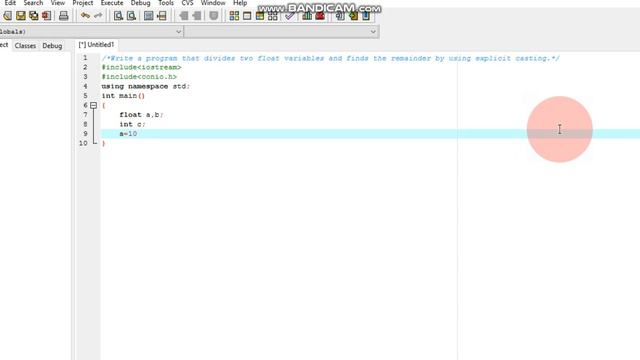Open the Find tool icon
The image size is (640, 360).
pyautogui.click(x=118, y=16)
